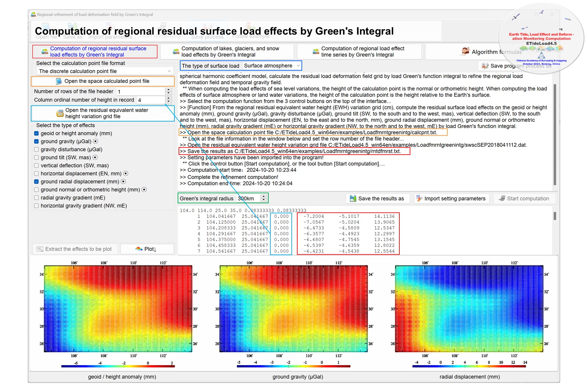This screenshot has height=392, width=588.
Task: Click the Algorithm formulas icon
Action: pos(465,51)
